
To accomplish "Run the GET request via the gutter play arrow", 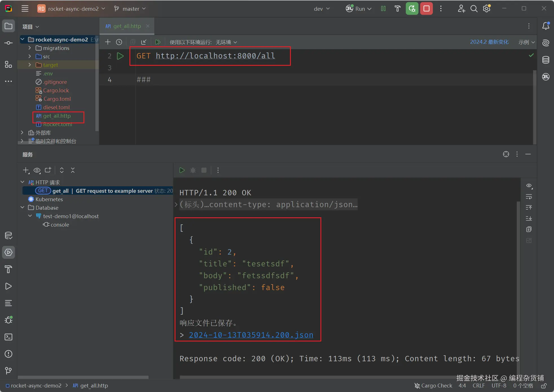I will [120, 56].
